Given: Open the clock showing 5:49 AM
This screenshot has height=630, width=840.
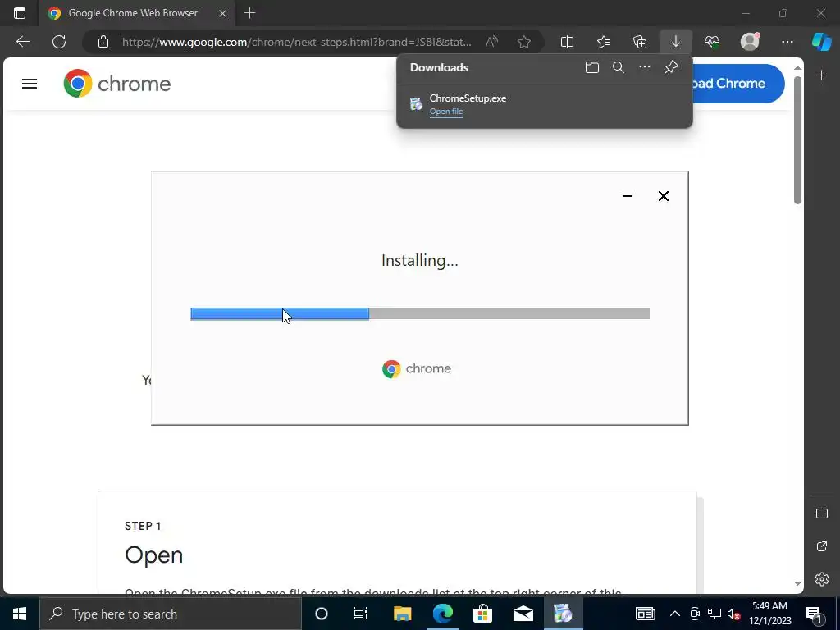Looking at the screenshot, I should pyautogui.click(x=769, y=614).
